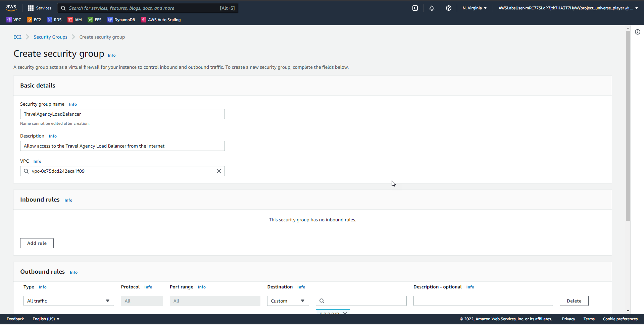Open the AWSLabsUser account menu
This screenshot has height=325, width=644.
pyautogui.click(x=568, y=8)
